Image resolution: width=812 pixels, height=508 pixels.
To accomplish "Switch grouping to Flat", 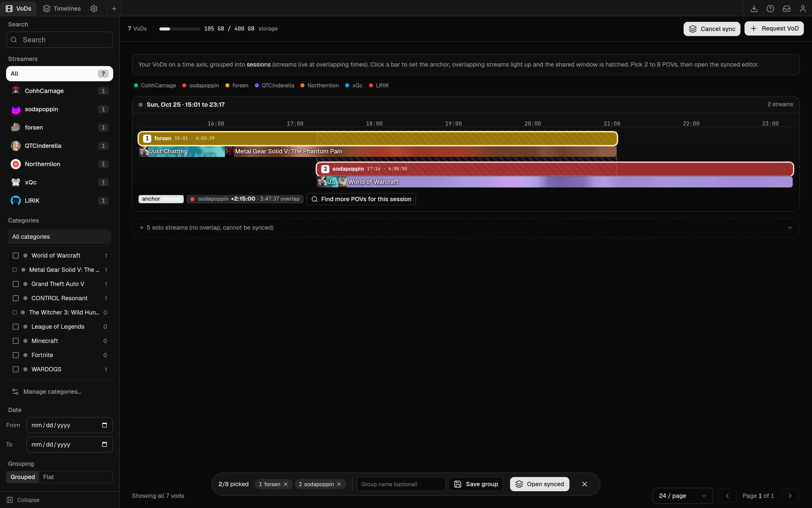I will pyautogui.click(x=48, y=477).
